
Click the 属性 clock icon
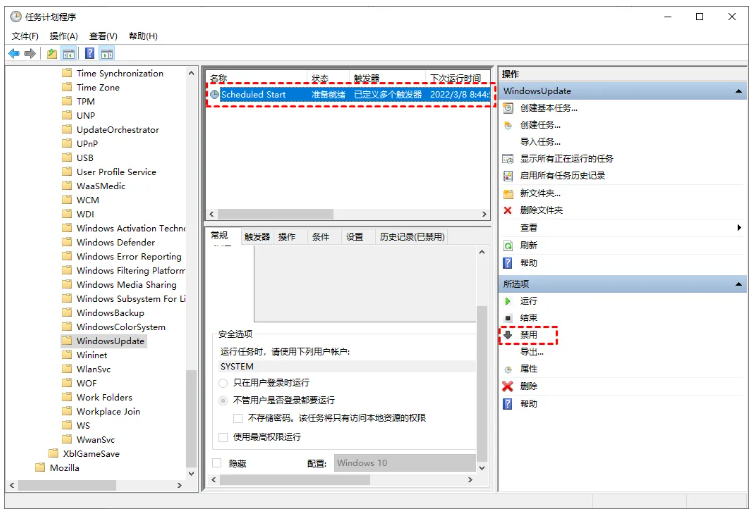point(508,369)
